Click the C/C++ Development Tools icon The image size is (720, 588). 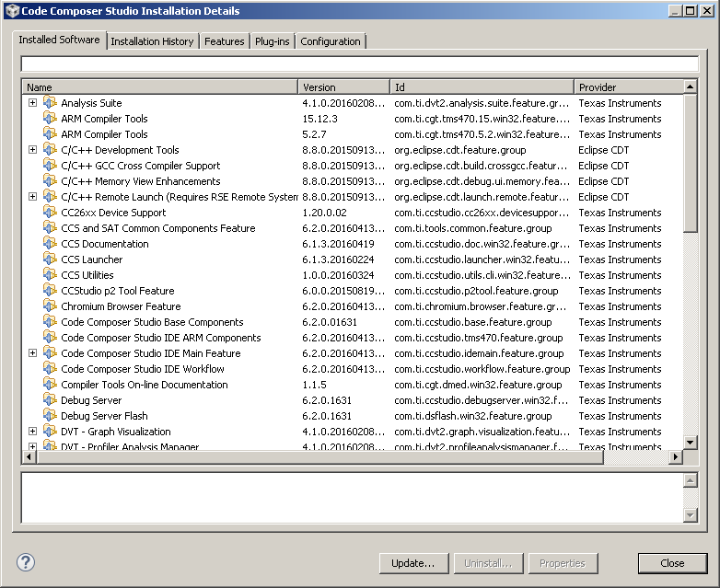pos(50,149)
